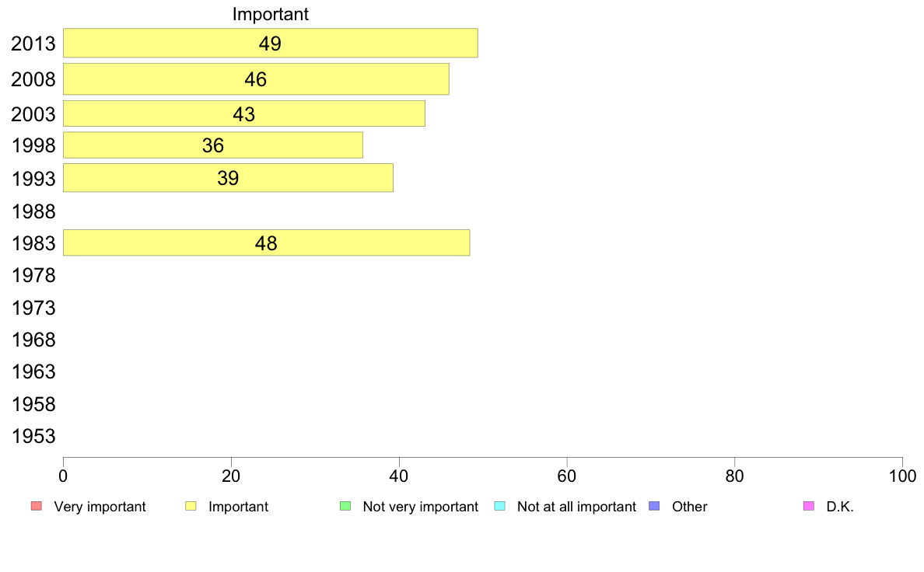
Task: Click the 60 tick on the x-axis
Action: [x=567, y=476]
